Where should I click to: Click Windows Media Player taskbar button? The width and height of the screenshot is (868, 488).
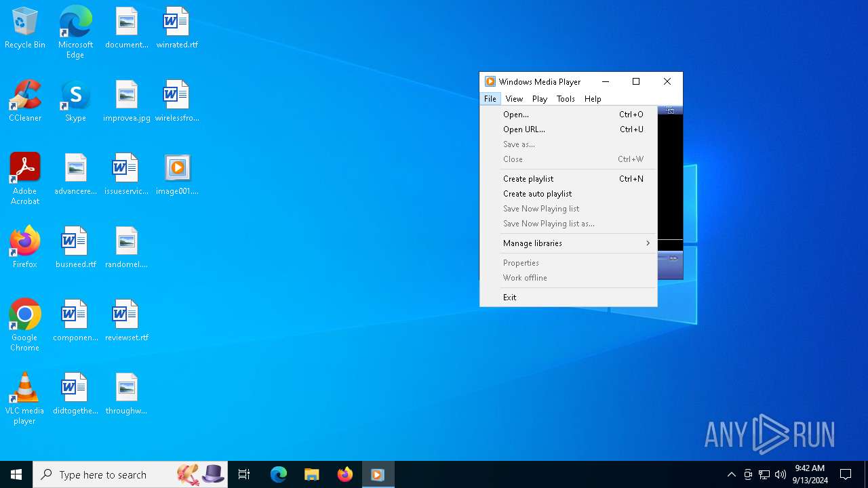tap(378, 474)
